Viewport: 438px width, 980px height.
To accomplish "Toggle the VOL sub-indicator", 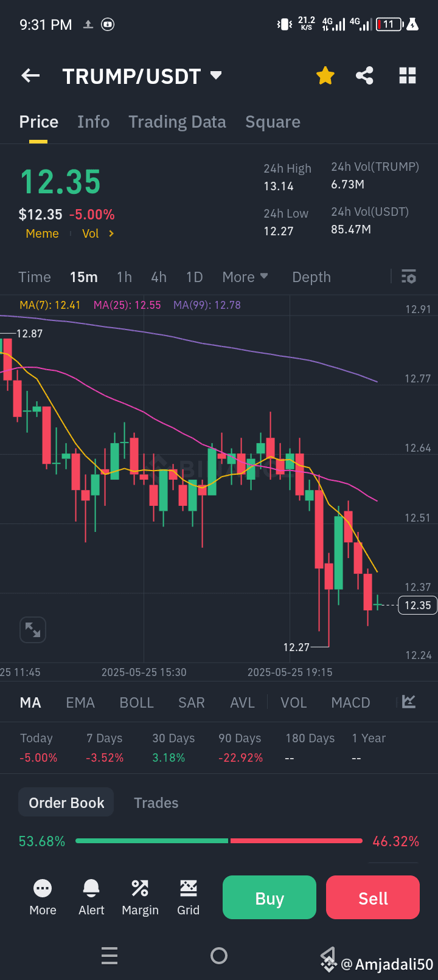I will 293,703.
